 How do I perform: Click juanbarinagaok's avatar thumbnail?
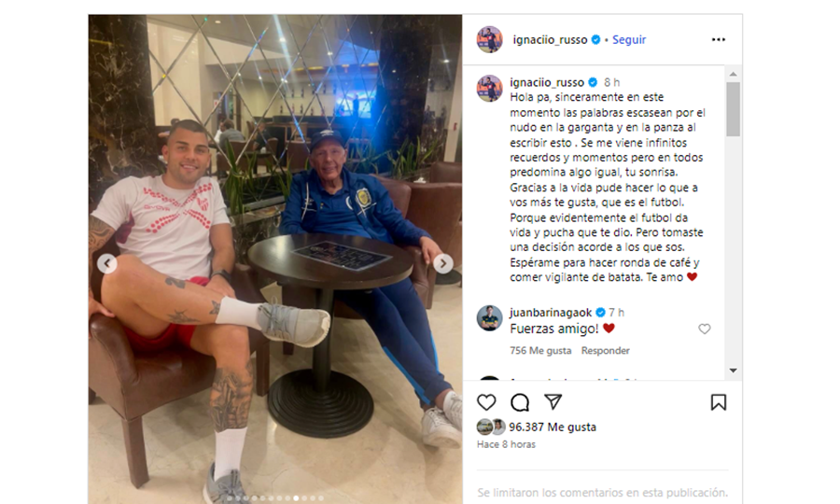490,318
